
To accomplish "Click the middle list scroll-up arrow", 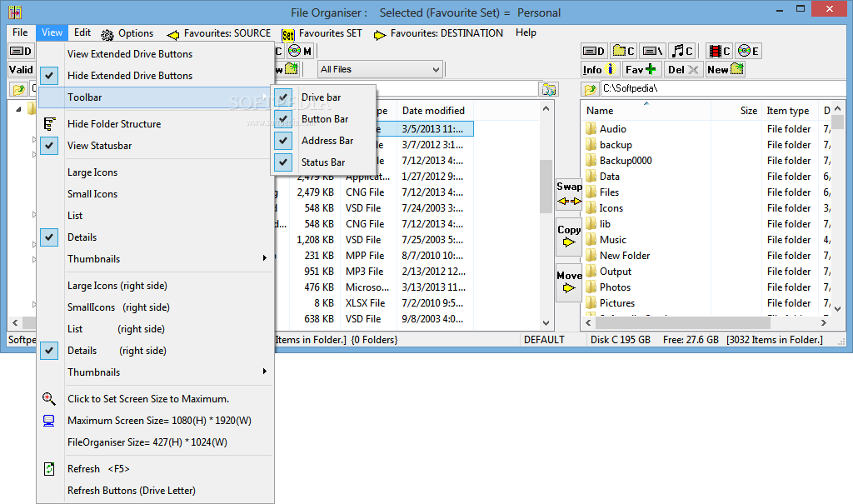I will (546, 109).
